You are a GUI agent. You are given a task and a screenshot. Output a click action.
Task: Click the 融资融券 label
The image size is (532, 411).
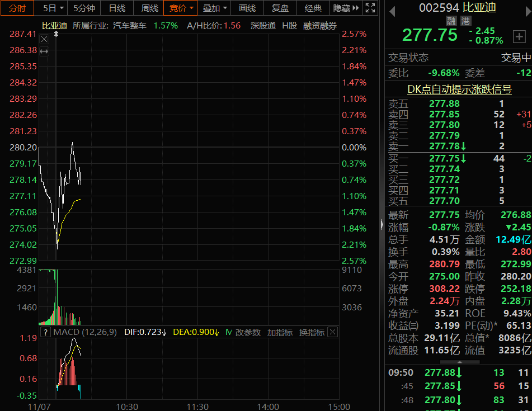[x=320, y=26]
